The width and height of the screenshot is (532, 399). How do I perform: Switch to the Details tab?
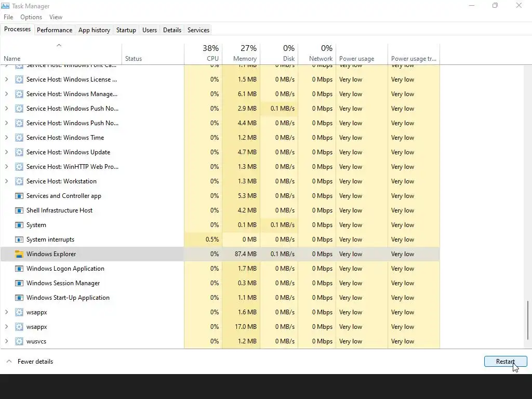point(172,30)
